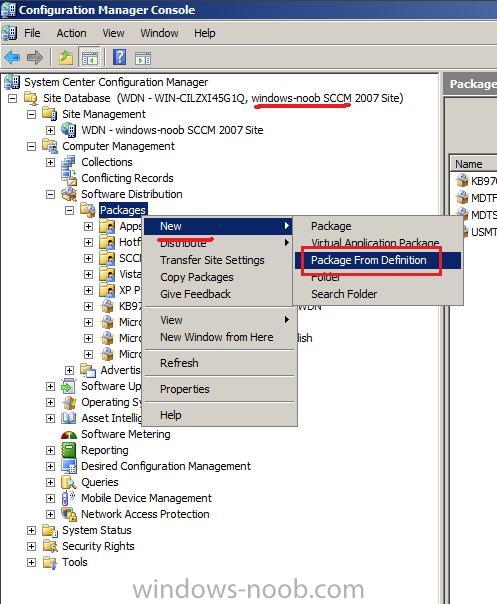The height and width of the screenshot is (604, 497).
Task: Select Network Access Protection tree item
Action: 145,514
